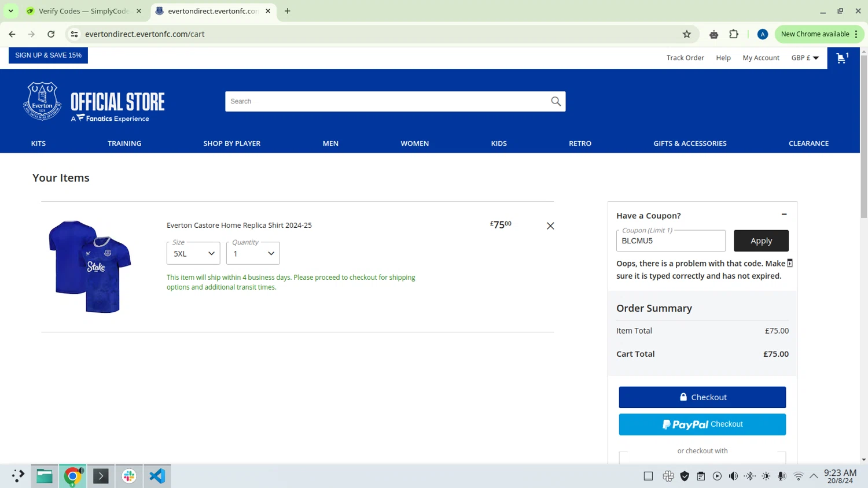Viewport: 868px width, 488px height.
Task: Open the Quantity dropdown
Action: coord(253,253)
